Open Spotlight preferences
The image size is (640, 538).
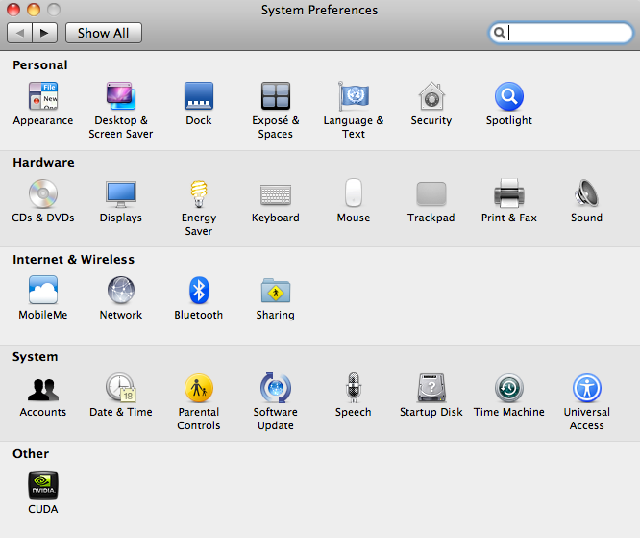click(509, 98)
